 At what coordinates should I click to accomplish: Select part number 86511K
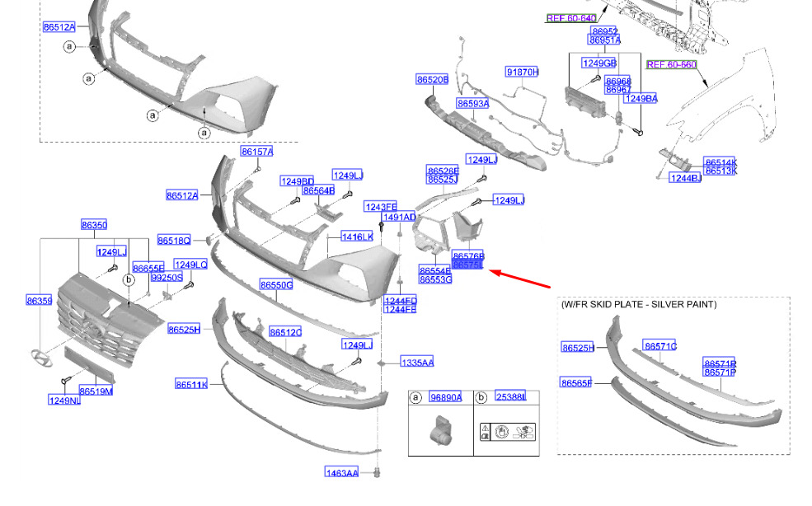tap(191, 385)
